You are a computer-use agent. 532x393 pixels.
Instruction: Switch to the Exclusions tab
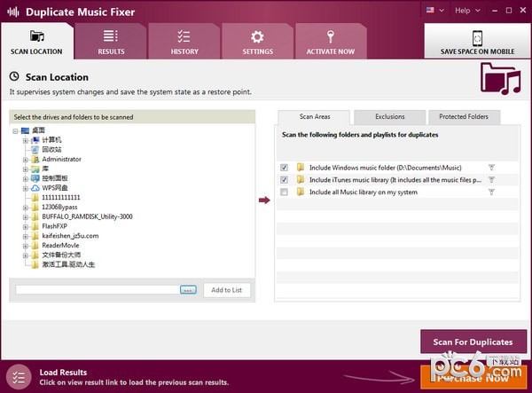[x=390, y=117]
